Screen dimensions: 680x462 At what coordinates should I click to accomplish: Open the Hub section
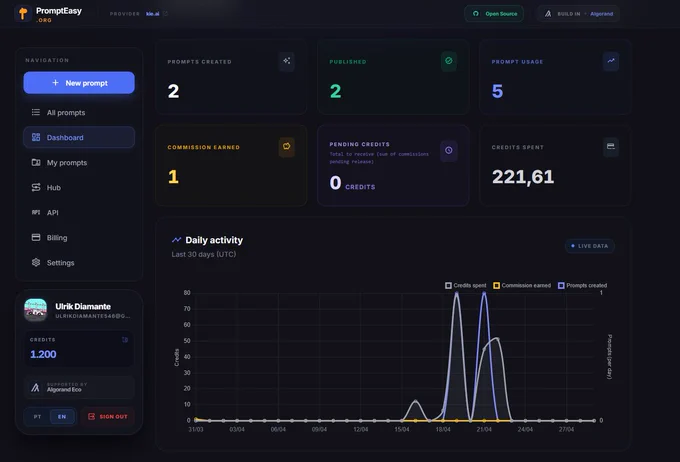[79, 187]
